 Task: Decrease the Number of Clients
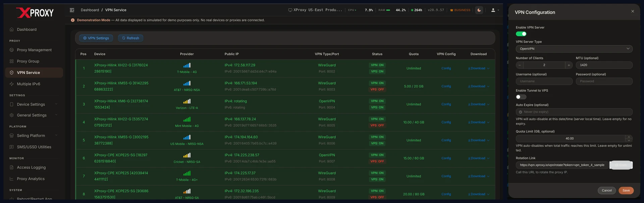(x=520, y=65)
